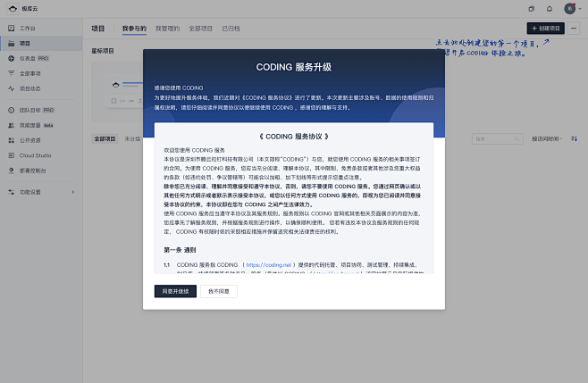The width and height of the screenshot is (588, 383).
Task: Click 我不同意 disagree button
Action: pos(219,291)
